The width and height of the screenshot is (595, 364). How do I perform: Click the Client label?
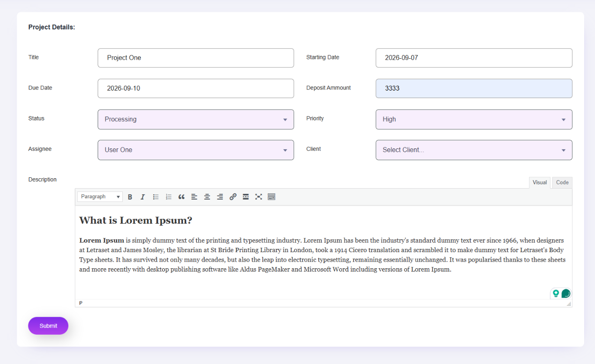click(x=313, y=149)
